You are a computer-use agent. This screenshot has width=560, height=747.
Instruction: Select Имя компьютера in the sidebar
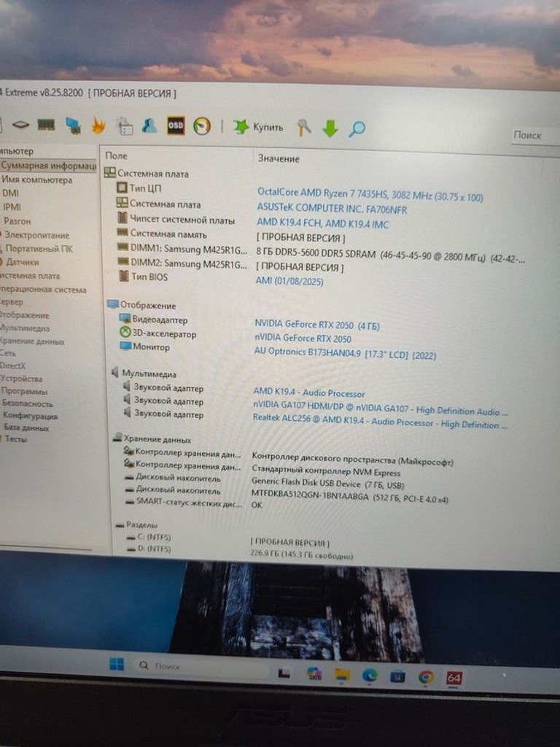[37, 180]
